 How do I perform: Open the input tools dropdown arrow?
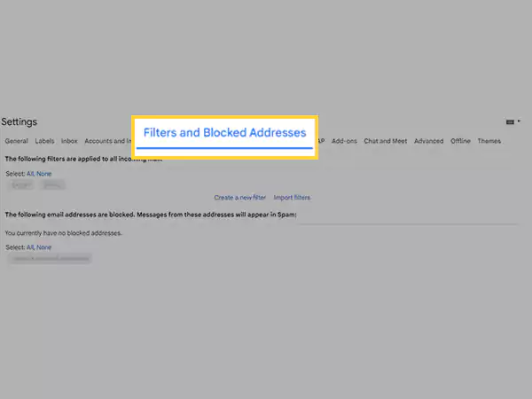point(519,121)
